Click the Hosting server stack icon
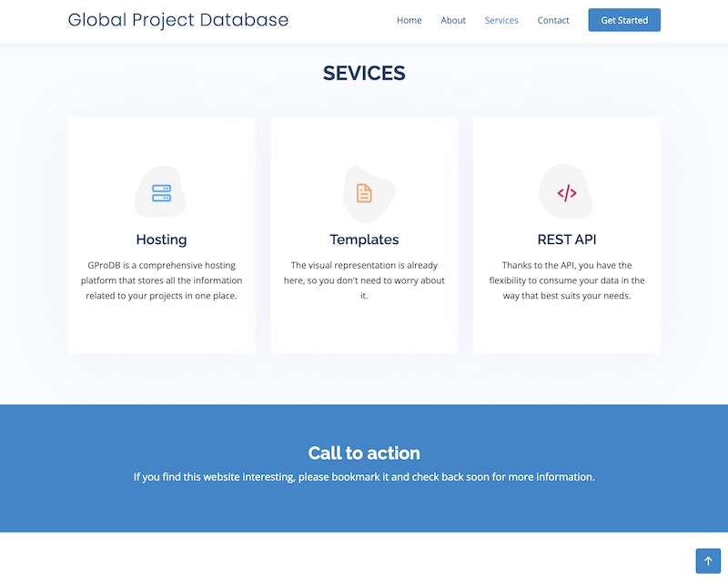This screenshot has height=580, width=728. [161, 193]
